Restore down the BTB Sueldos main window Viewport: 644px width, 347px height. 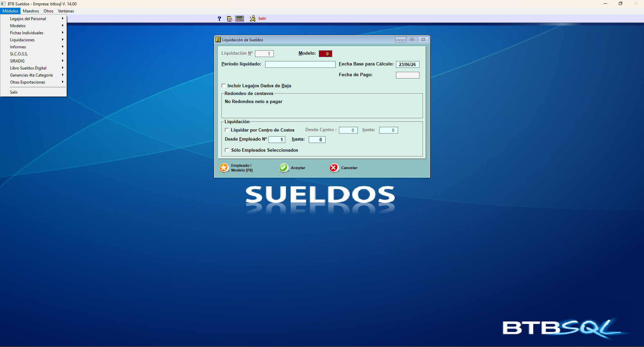(x=621, y=4)
